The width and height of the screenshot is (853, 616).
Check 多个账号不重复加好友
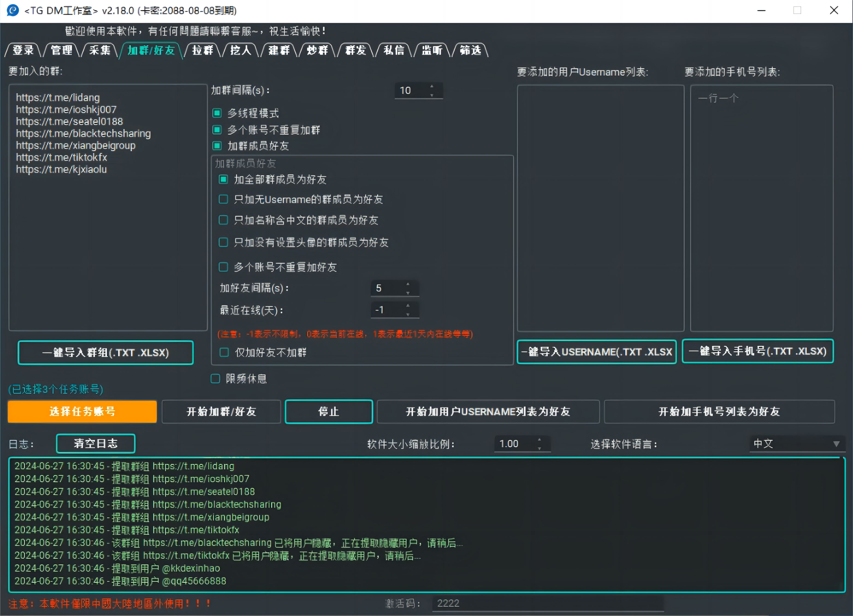[223, 267]
